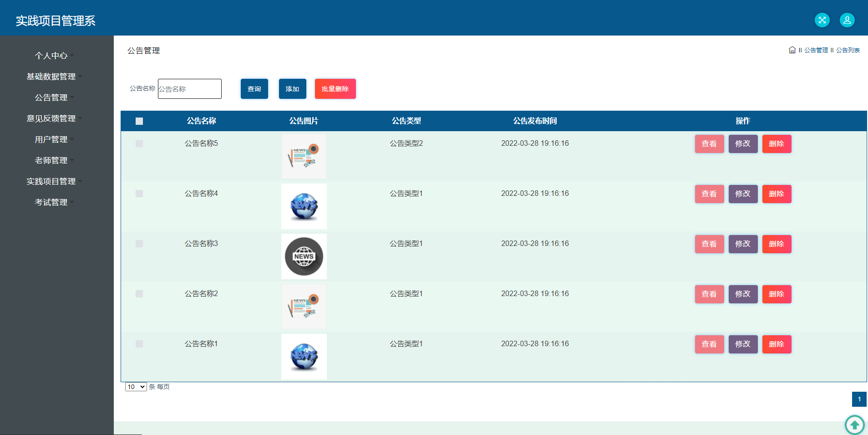The image size is (868, 435).
Task: Click the fullscreen icon in top bar
Action: (822, 20)
